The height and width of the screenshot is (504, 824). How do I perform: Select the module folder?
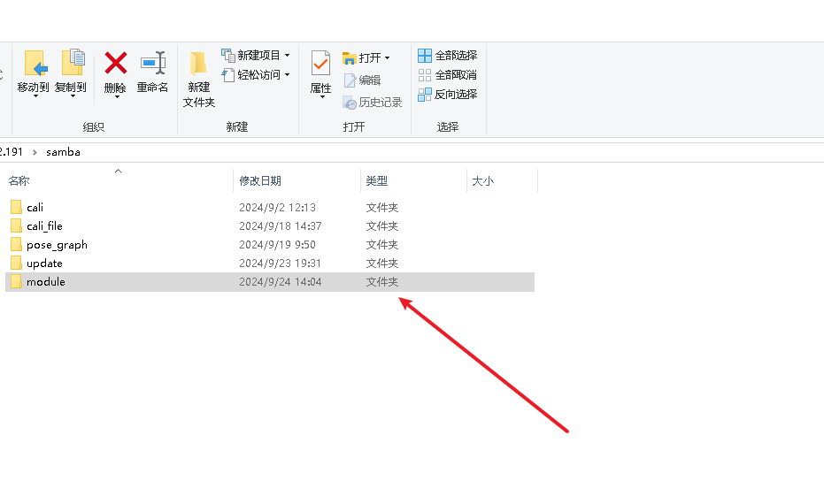click(270, 282)
